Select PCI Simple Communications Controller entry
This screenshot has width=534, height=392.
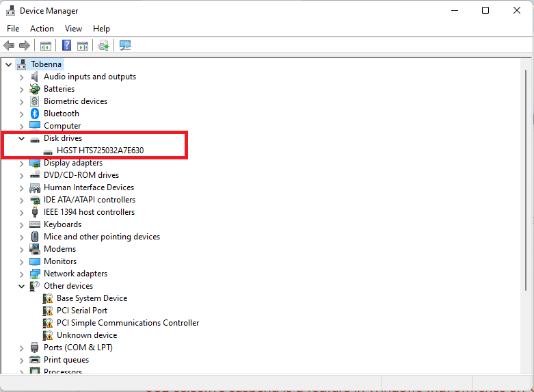coord(128,323)
